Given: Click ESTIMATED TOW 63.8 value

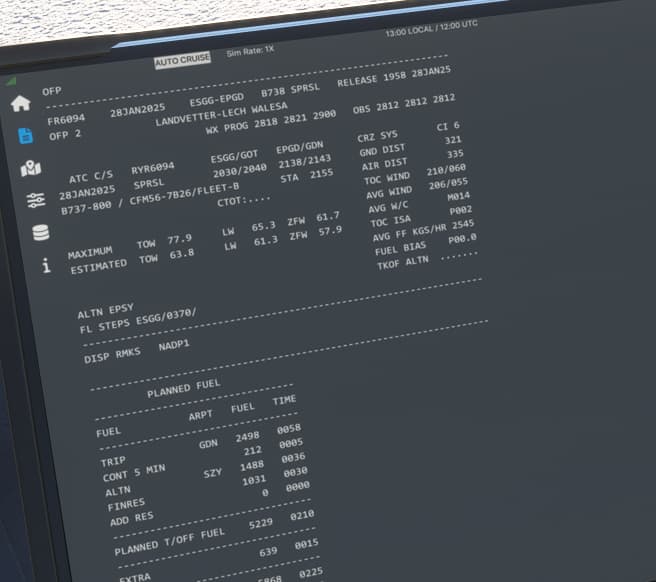Looking at the screenshot, I should tap(182, 255).
